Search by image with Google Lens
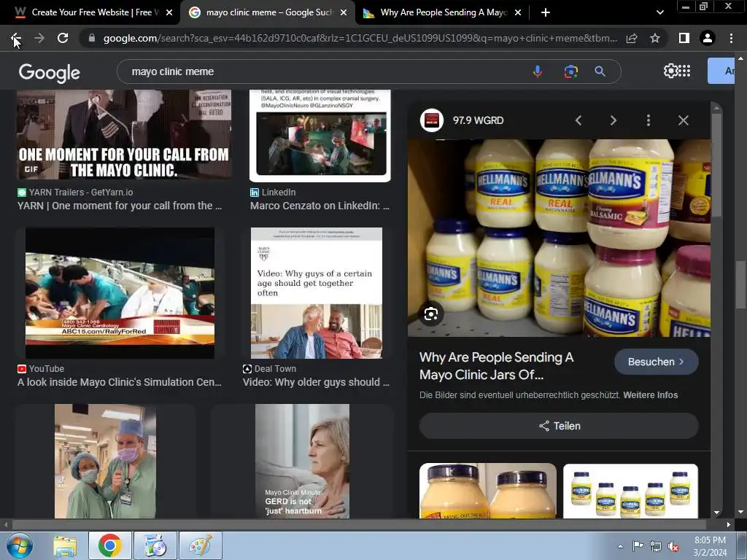The width and height of the screenshot is (747, 560). click(x=570, y=71)
